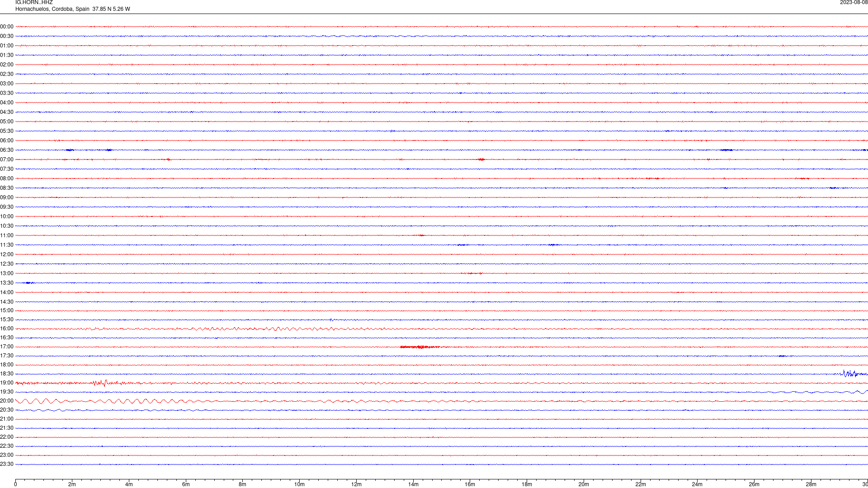
Task: Click the Hornachuelos, Cordoba, Spain location text
Action: coord(52,9)
